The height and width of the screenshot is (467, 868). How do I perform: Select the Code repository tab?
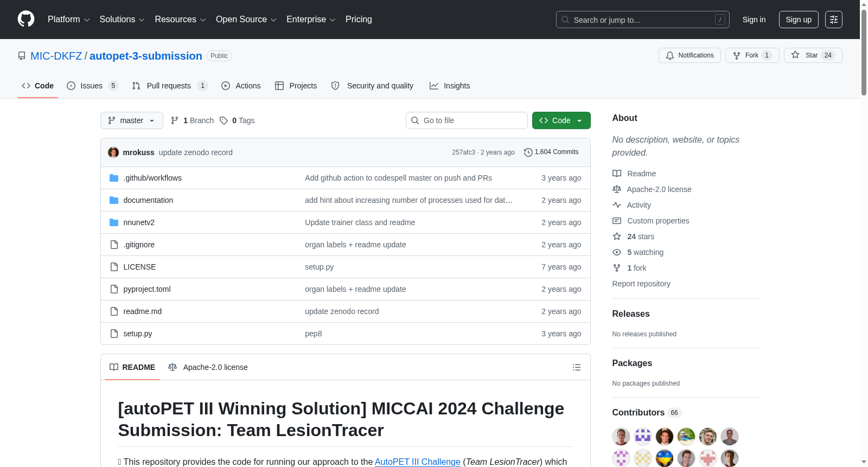37,86
